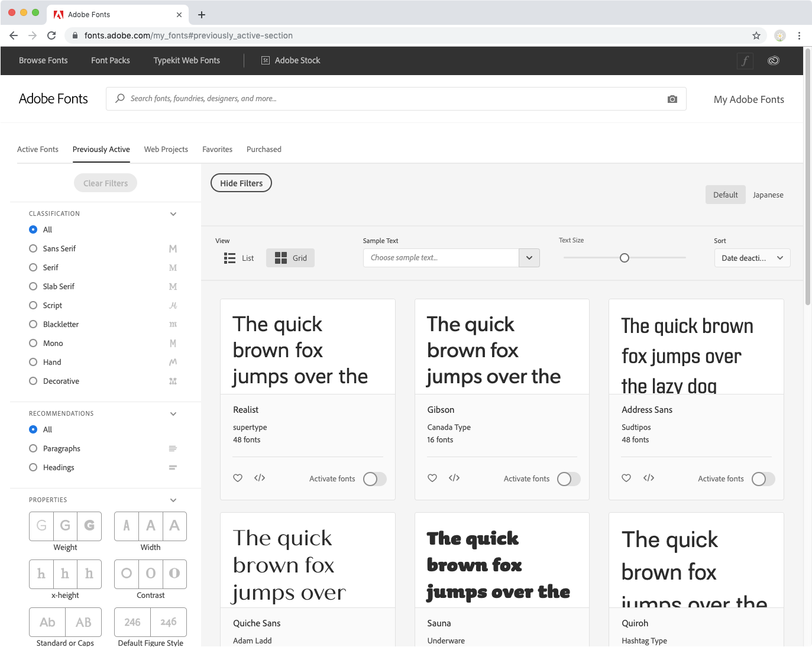The height and width of the screenshot is (647, 812).
Task: Open a new browser tab
Action: click(x=202, y=15)
